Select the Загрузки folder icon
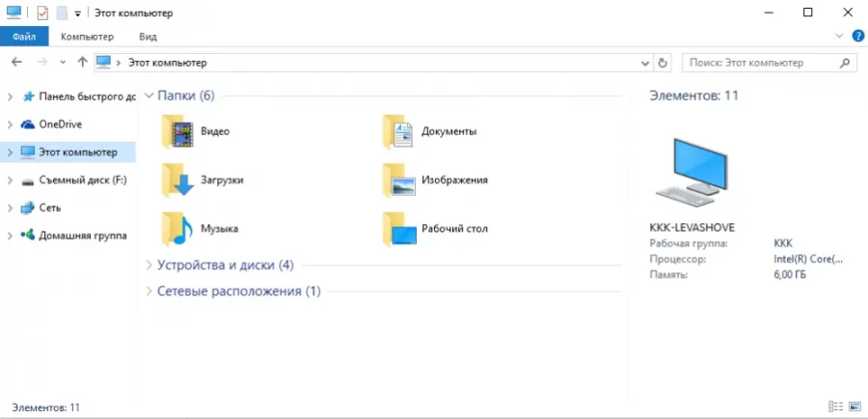The image size is (868, 419). [177, 181]
